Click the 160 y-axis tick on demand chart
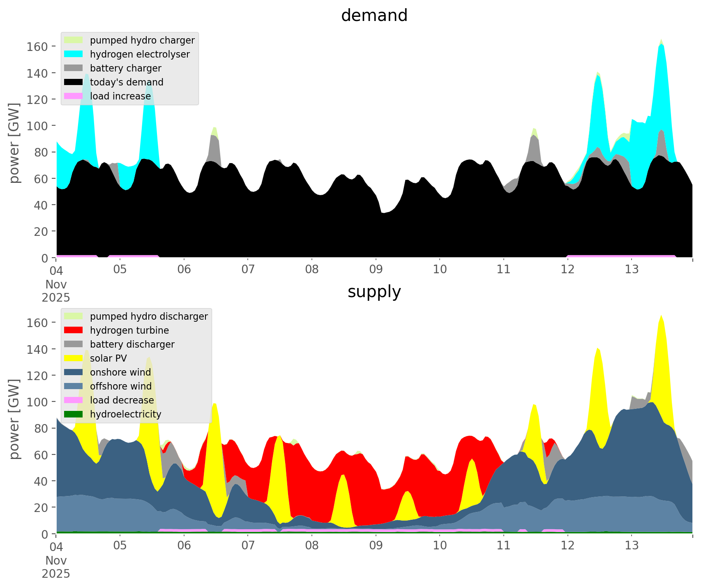The image size is (701, 588). (x=37, y=46)
